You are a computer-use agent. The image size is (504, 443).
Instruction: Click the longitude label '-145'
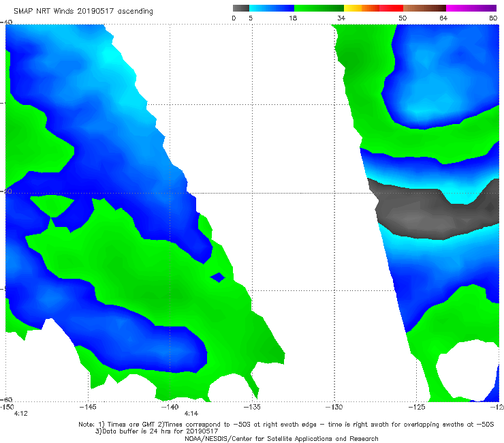pyautogui.click(x=88, y=407)
